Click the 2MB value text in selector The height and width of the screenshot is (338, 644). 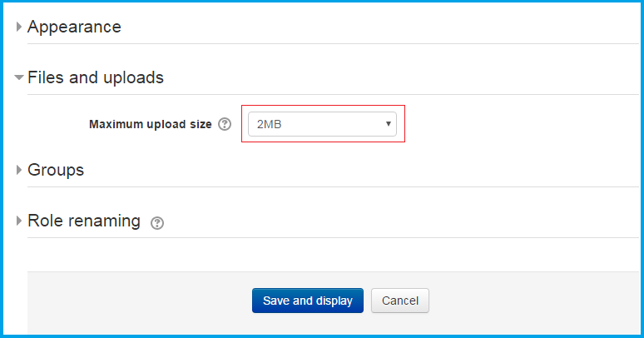(x=270, y=125)
